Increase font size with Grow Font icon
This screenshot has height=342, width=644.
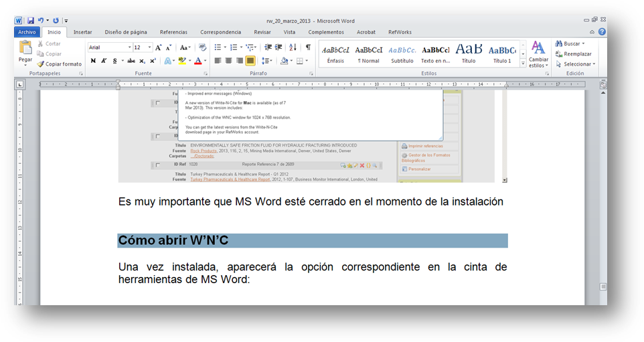pos(159,48)
